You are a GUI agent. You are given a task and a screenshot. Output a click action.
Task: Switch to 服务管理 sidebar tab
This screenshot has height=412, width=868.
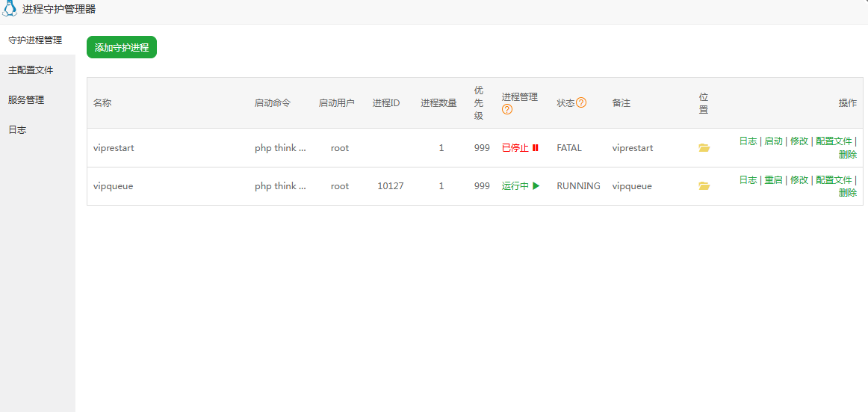pyautogui.click(x=26, y=100)
